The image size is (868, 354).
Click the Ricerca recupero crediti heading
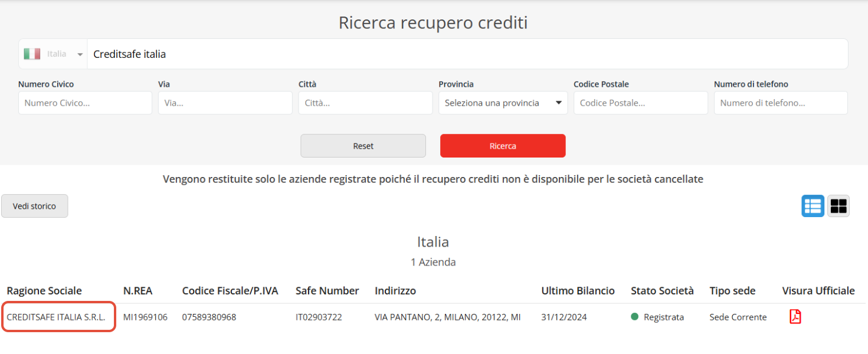[x=433, y=22]
